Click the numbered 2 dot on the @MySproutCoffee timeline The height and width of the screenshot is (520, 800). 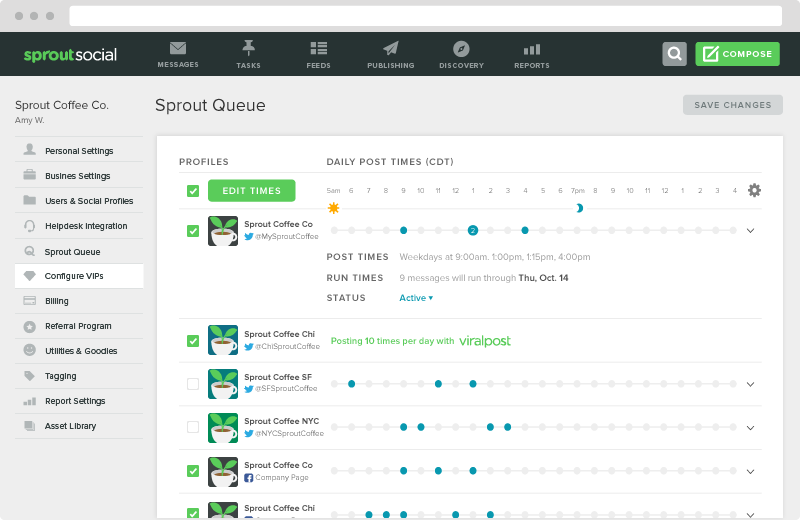473,231
